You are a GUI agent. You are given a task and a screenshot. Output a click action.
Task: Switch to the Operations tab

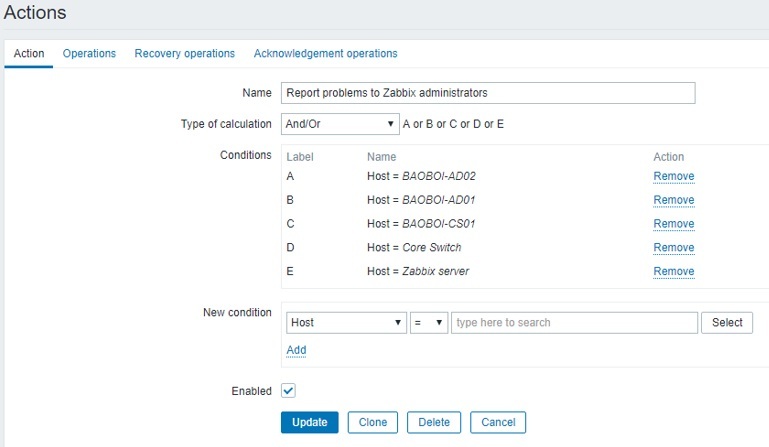point(89,53)
